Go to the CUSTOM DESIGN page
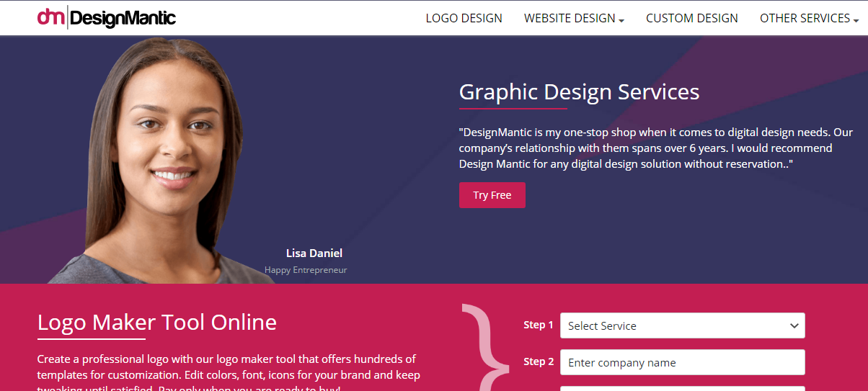 691,19
